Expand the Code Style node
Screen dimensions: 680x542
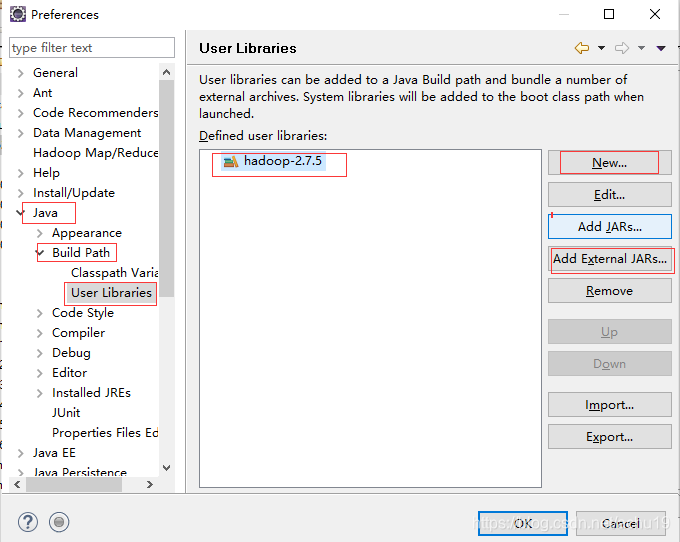39,313
